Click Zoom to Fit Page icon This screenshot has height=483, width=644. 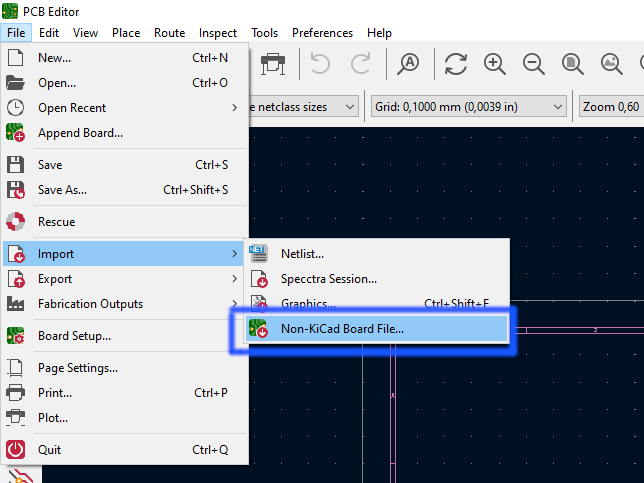(573, 64)
